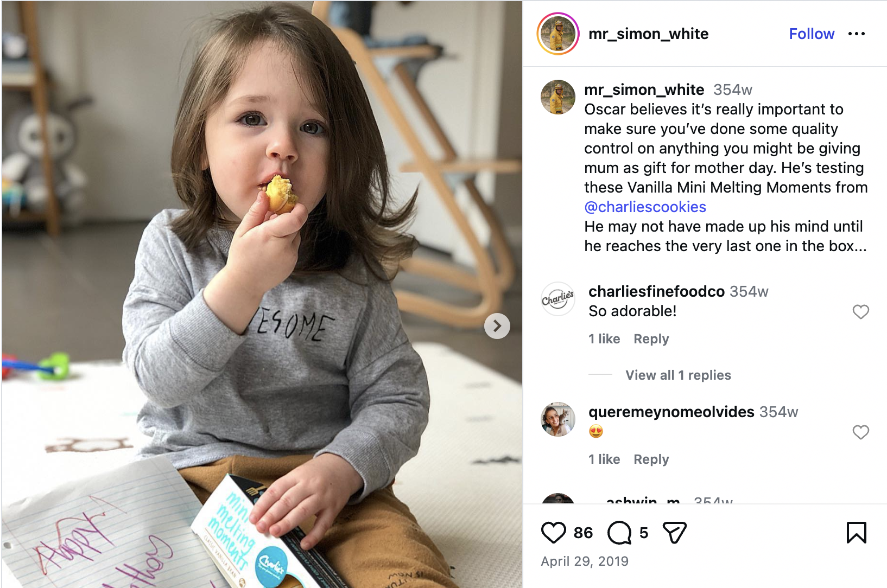Like charliesfinefoodco's comment

coord(861,312)
